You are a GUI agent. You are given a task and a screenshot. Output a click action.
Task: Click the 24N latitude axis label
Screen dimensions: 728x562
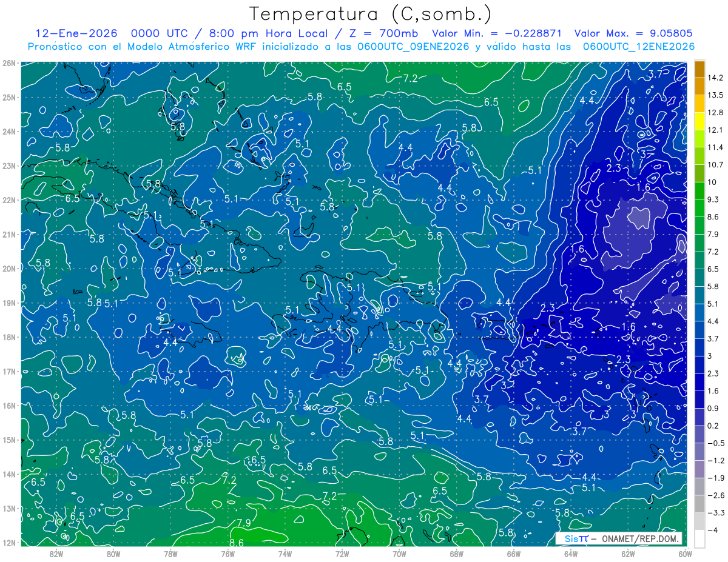point(8,131)
